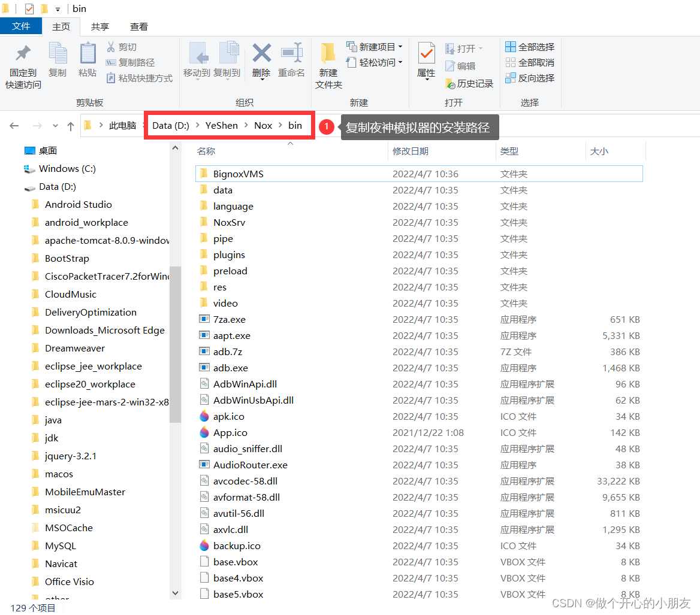Open Properties (属性) checkmark icon
This screenshot has height=615, width=700.
[426, 53]
